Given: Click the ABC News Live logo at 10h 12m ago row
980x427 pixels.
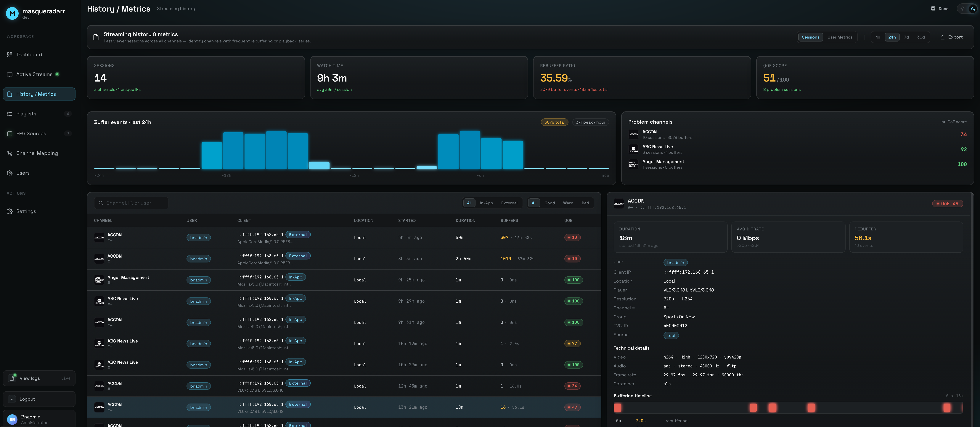Looking at the screenshot, I should (x=99, y=344).
